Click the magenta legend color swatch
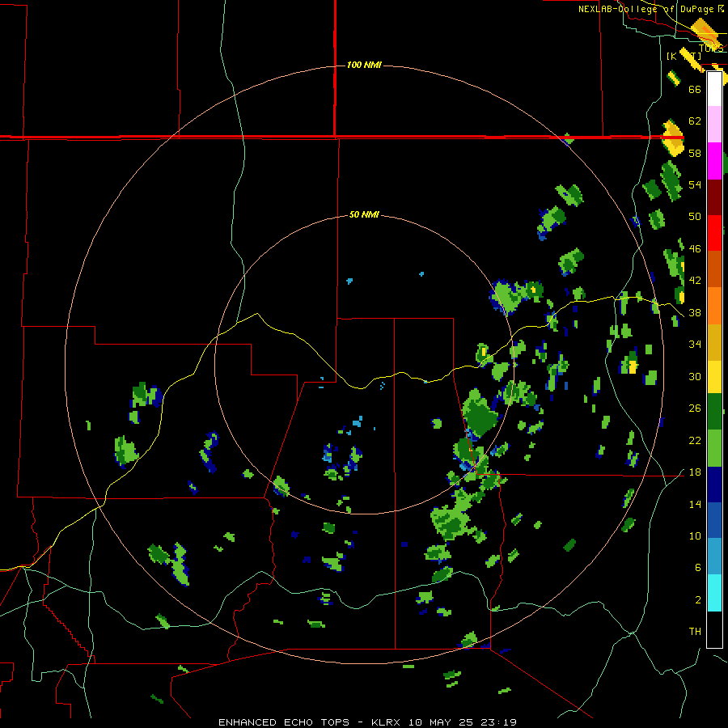 click(714, 161)
